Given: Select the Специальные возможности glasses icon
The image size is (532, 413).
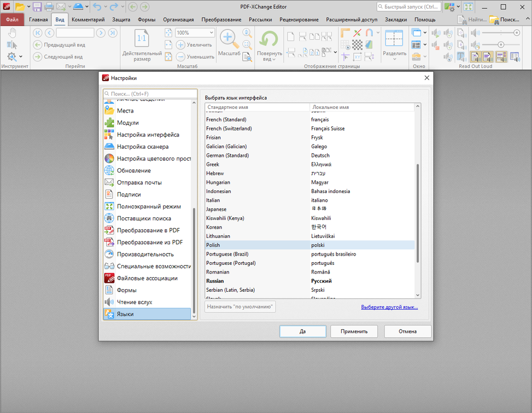Looking at the screenshot, I should [x=109, y=266].
